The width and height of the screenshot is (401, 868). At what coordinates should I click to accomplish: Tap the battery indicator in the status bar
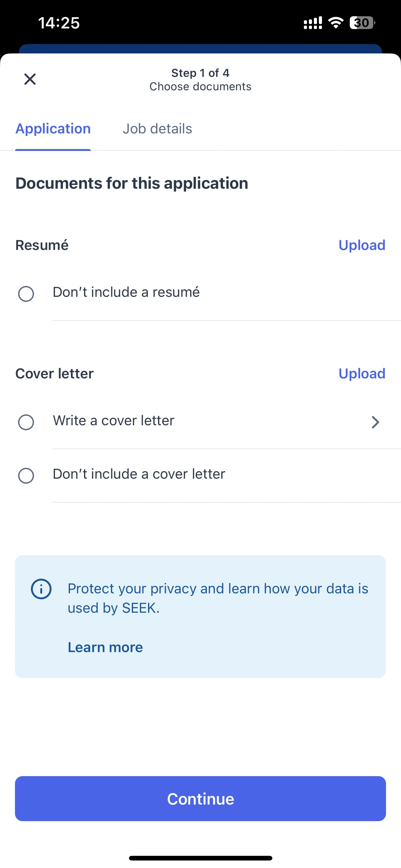point(362,23)
